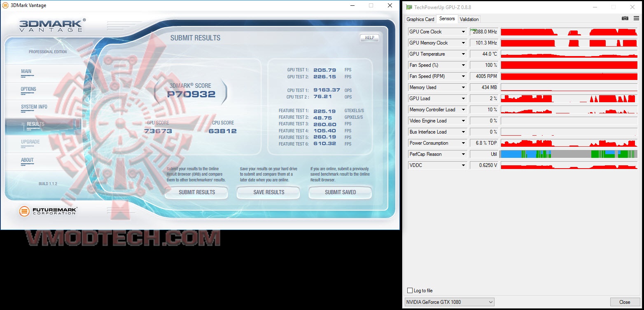Switch to the Validation tab
The width and height of the screenshot is (644, 310).
pos(469,19)
